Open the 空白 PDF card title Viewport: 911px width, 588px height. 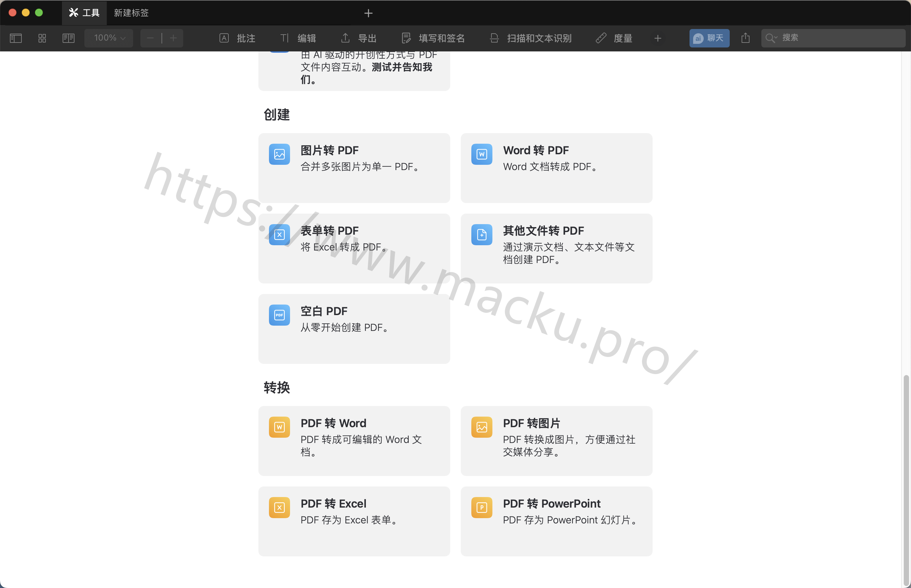click(x=324, y=311)
